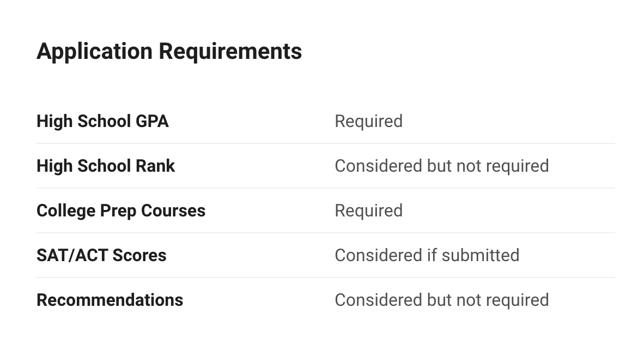Select the College Prep Courses label
Screen dimensions: 644x338
121,210
